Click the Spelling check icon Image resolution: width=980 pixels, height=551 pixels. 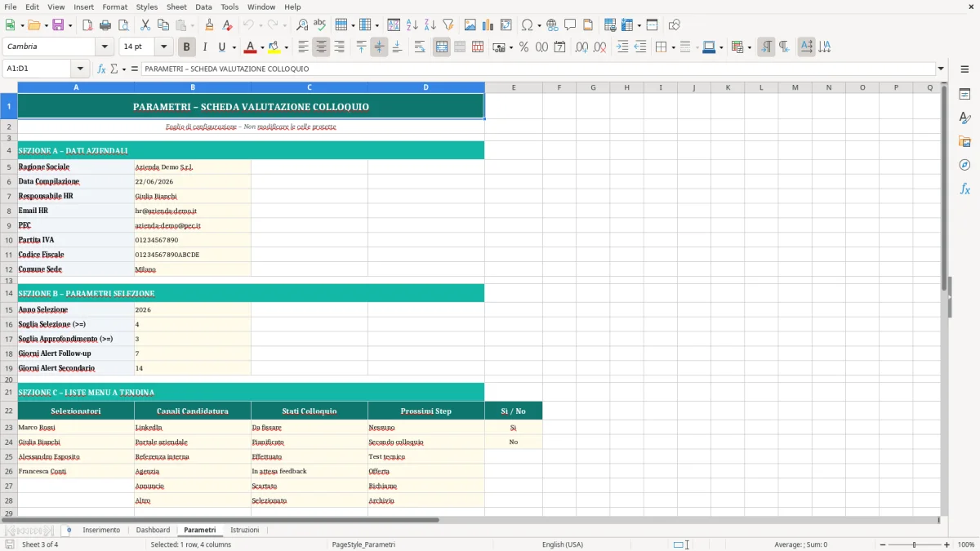[320, 25]
